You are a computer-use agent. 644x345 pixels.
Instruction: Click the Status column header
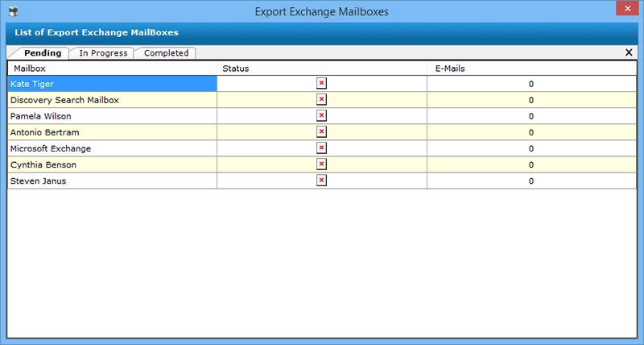point(322,69)
